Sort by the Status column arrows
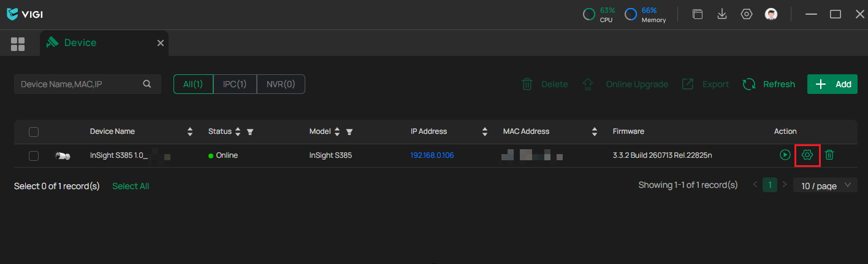The image size is (868, 264). click(x=238, y=131)
